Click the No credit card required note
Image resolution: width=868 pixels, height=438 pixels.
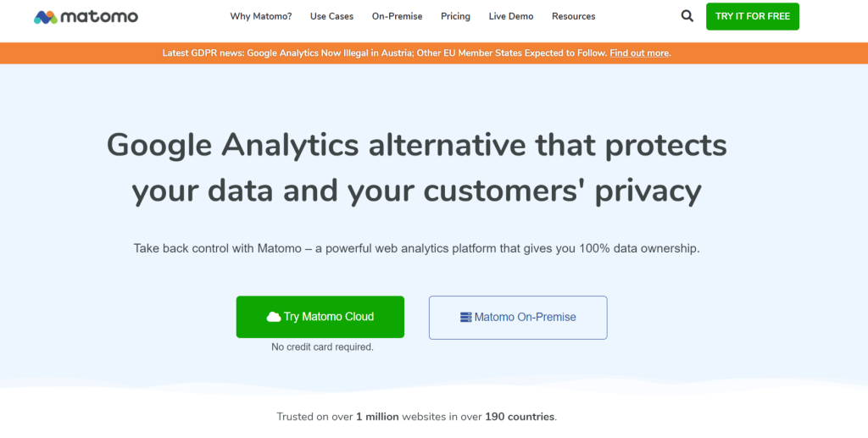[x=322, y=347]
